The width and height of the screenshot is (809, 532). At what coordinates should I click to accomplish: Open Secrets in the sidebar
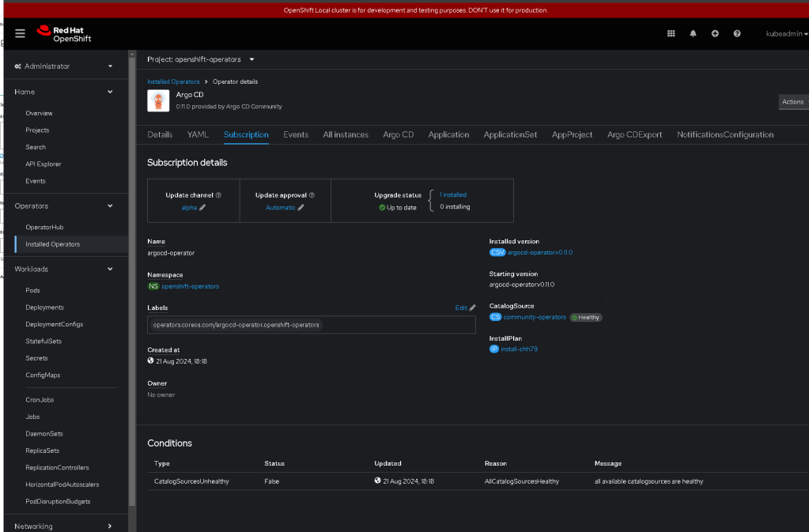tap(36, 358)
